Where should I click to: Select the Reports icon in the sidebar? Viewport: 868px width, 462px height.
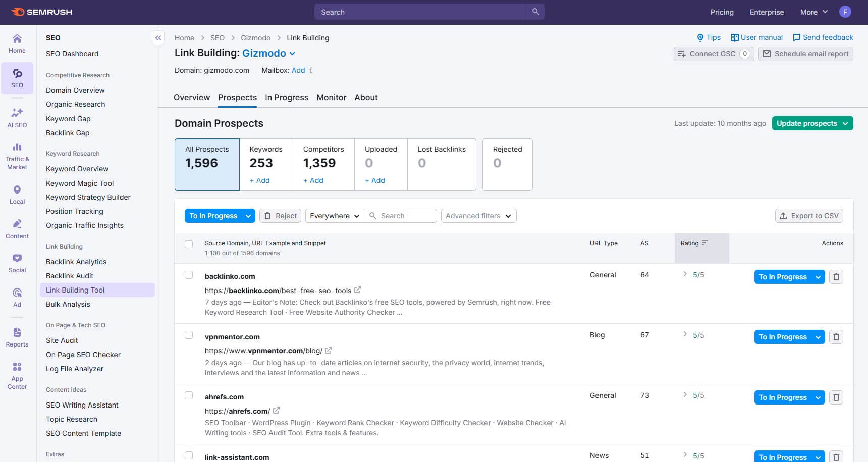tap(17, 336)
